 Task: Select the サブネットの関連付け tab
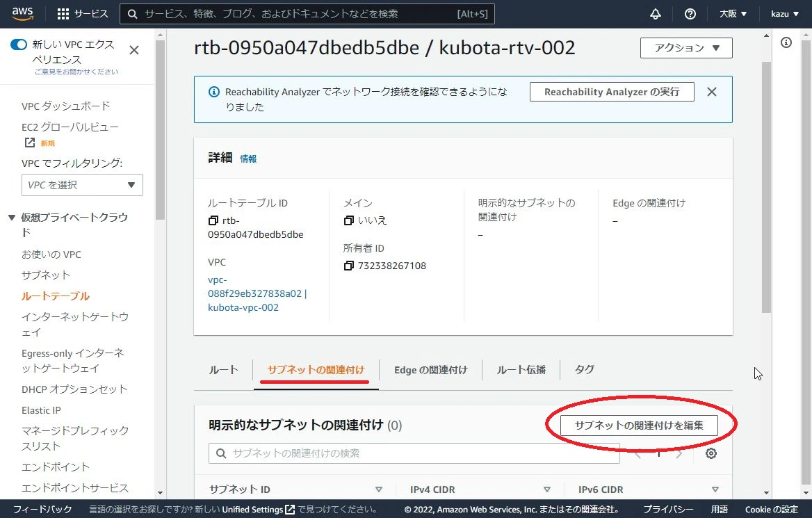(316, 370)
